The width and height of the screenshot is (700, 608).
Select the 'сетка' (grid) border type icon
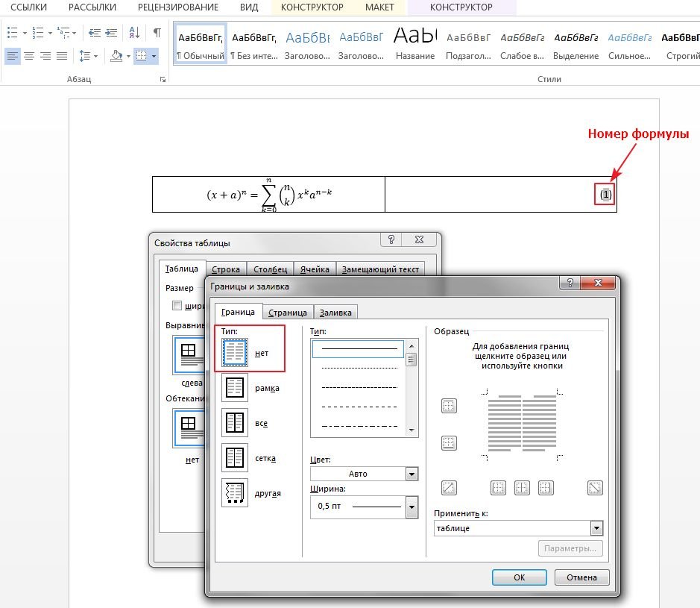click(235, 458)
